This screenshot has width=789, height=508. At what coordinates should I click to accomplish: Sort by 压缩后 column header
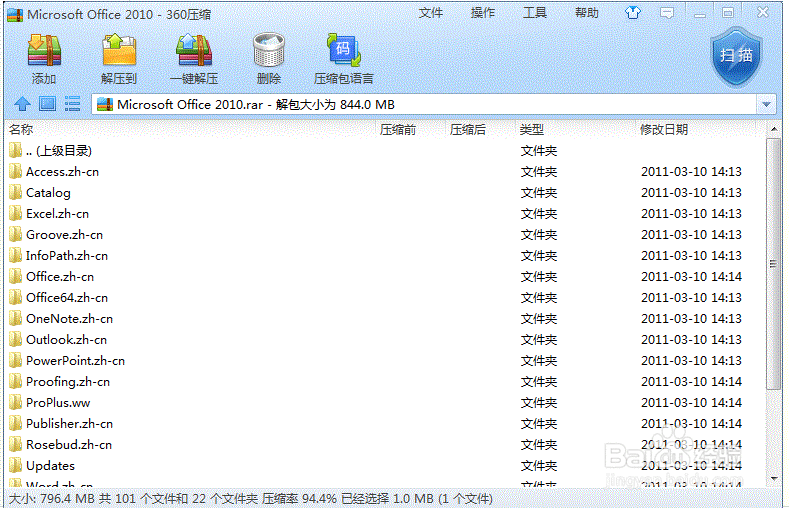click(x=467, y=130)
